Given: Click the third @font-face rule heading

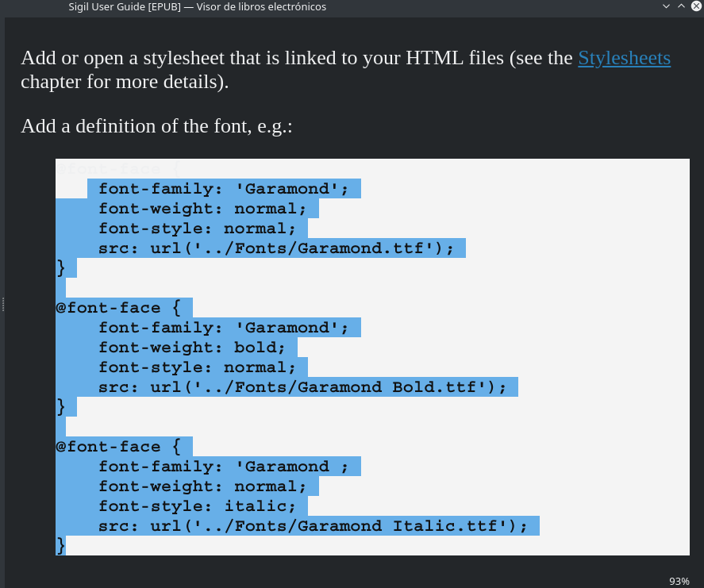Looking at the screenshot, I should click(x=118, y=447).
